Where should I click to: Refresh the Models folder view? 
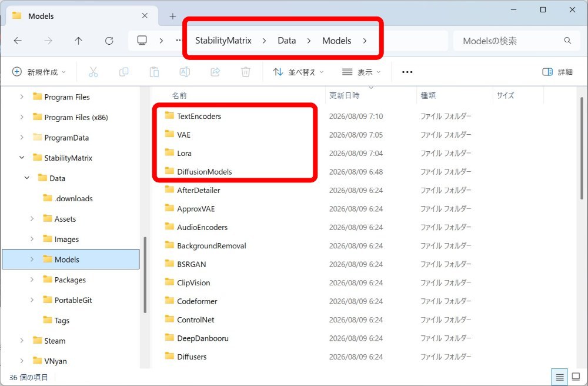(109, 41)
